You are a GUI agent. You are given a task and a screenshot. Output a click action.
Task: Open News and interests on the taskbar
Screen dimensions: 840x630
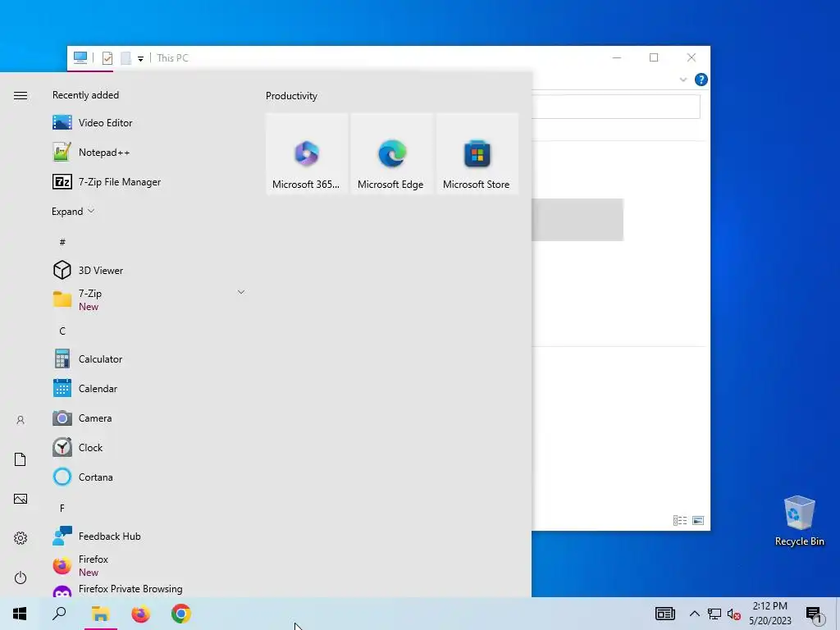coord(664,614)
